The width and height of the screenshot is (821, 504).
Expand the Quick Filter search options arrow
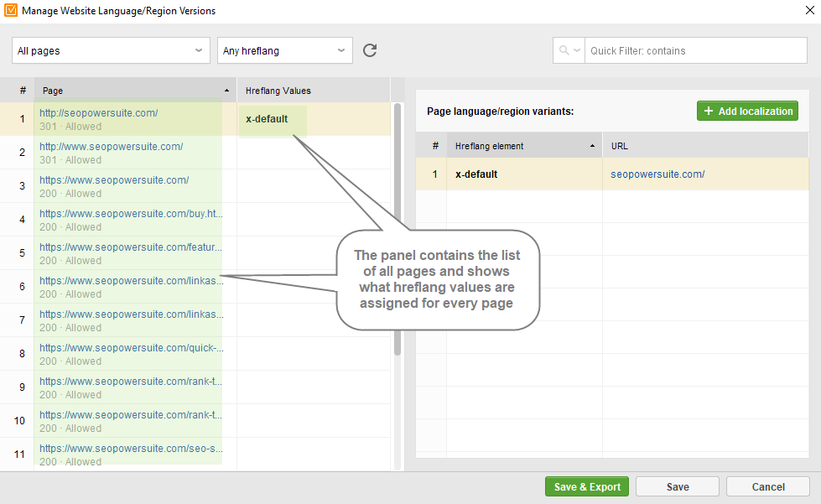[x=577, y=50]
